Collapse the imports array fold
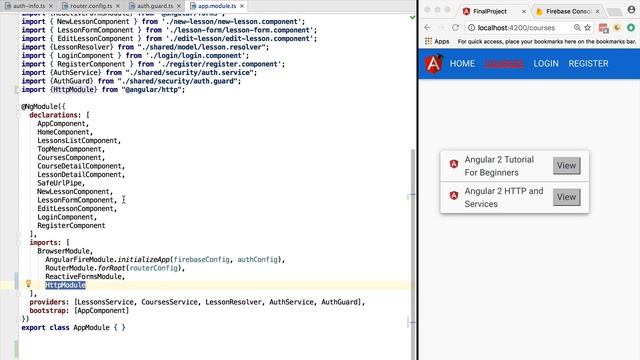 pyautogui.click(x=19, y=243)
